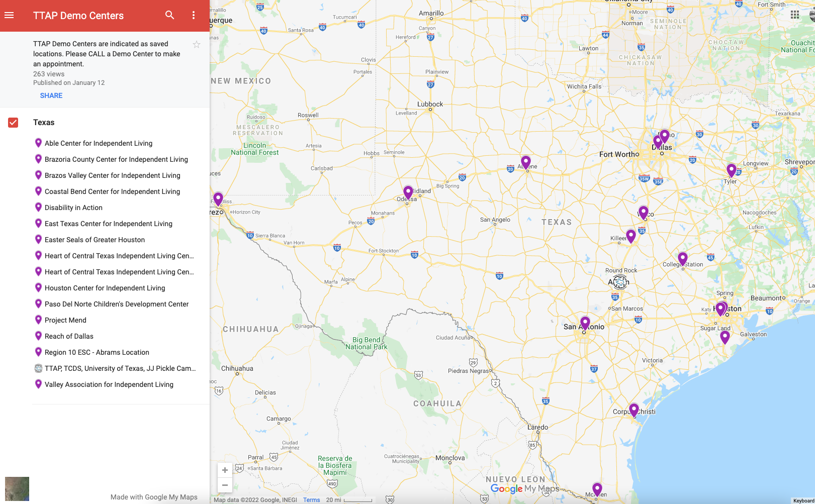Screen dimensions: 815x504
Task: Click the pin icon beside Disability in Action
Action: coord(39,207)
